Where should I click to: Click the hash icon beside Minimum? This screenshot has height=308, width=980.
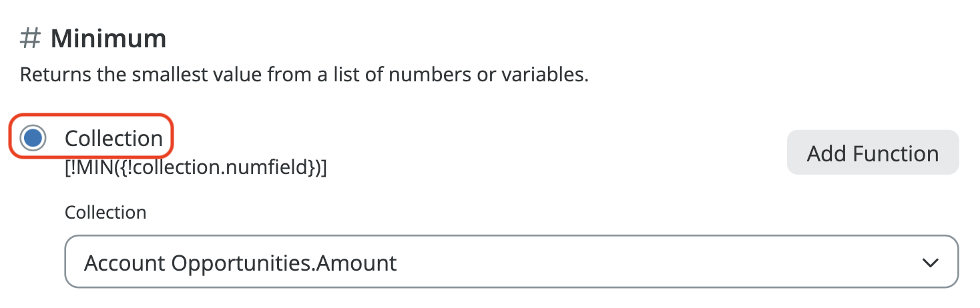(30, 39)
